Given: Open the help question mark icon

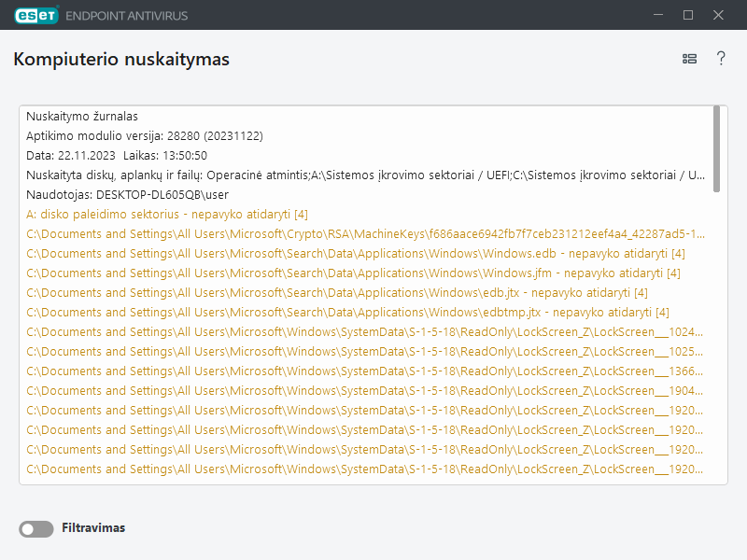Looking at the screenshot, I should click(x=721, y=59).
